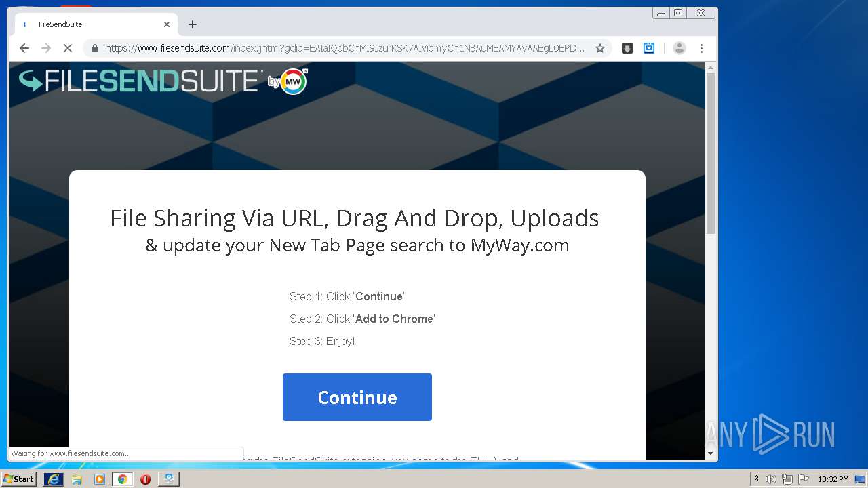Click page scrollbar up arrow

711,68
